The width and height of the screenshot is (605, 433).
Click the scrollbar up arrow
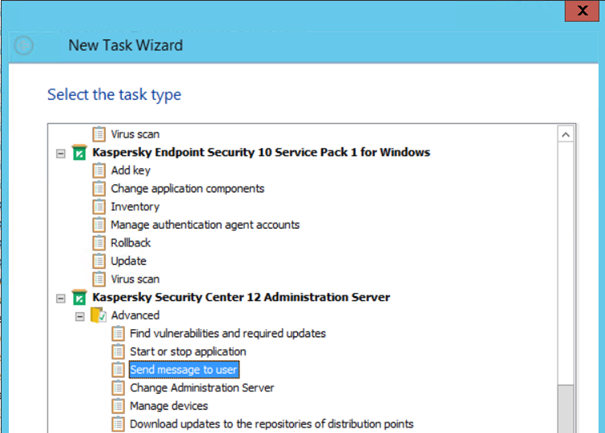pos(565,134)
